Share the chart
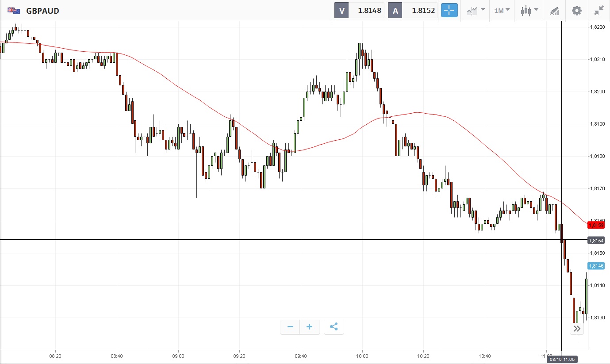This screenshot has height=364, width=610. [334, 327]
